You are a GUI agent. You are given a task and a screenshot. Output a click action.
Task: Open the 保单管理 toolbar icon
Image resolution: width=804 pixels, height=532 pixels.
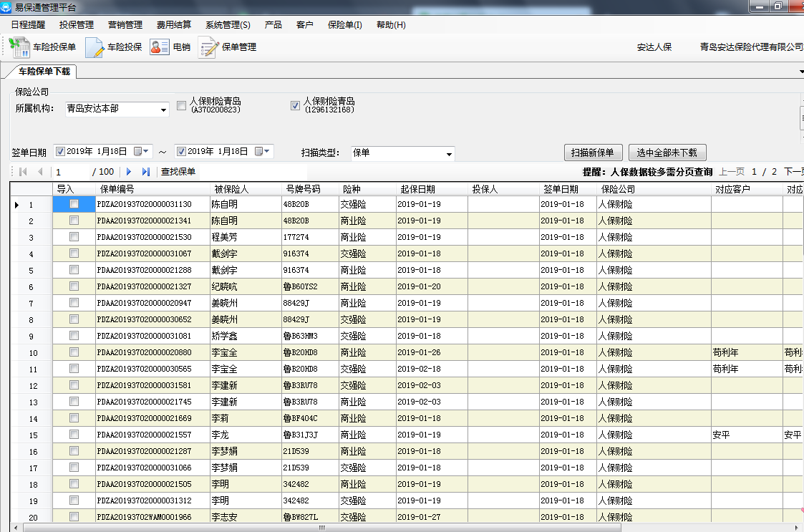[208, 47]
